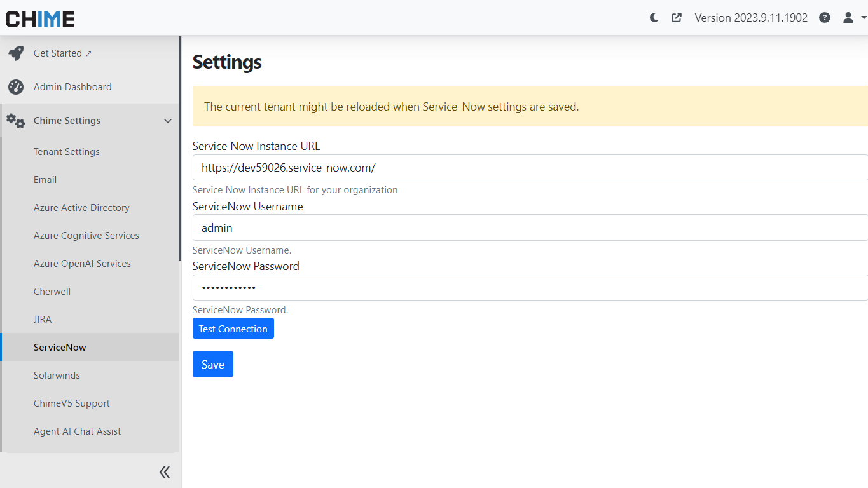This screenshot has height=488, width=868.
Task: Click the Settings page heading
Action: [x=227, y=62]
